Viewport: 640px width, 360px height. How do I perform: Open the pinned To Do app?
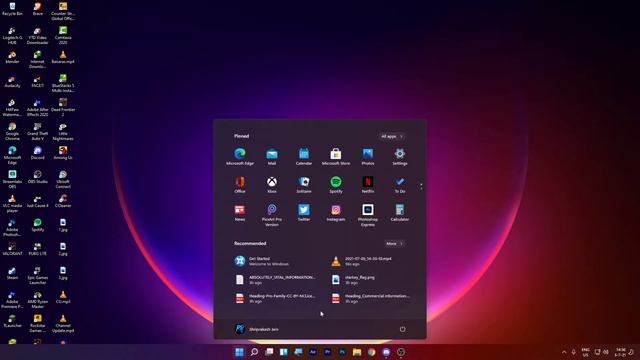click(400, 185)
